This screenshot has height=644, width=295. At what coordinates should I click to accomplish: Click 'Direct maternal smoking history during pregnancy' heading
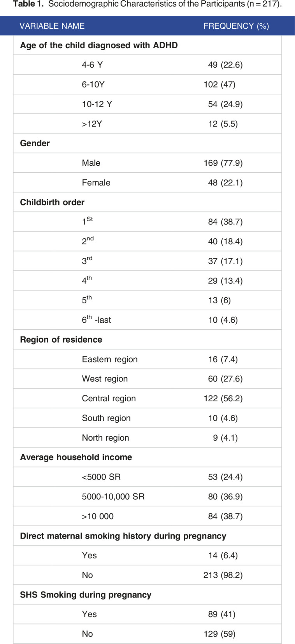[x=123, y=536]
